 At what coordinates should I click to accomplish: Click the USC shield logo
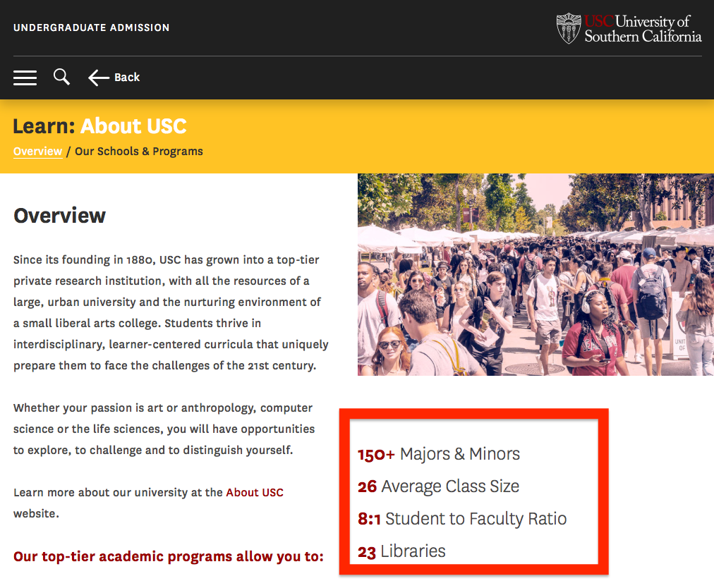click(x=569, y=28)
